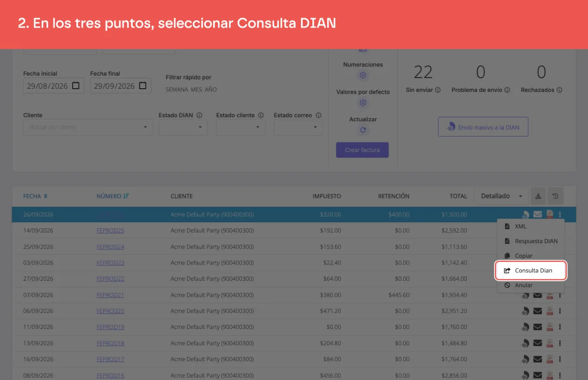Open the FEPROD23 invoice link

[x=110, y=263]
